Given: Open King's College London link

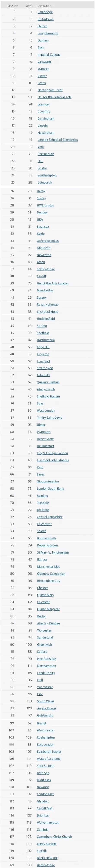Looking at the screenshot, I should pyautogui.click(x=52, y=453).
